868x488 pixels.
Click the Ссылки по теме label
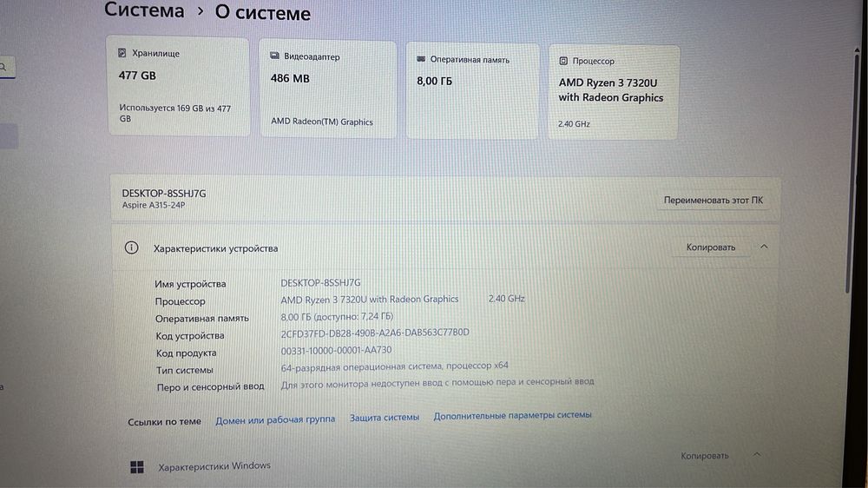[164, 421]
